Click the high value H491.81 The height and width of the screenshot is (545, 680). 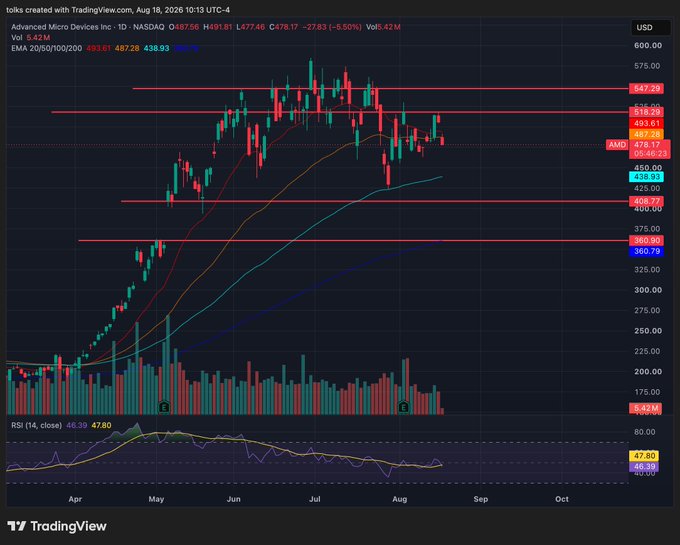tap(218, 27)
